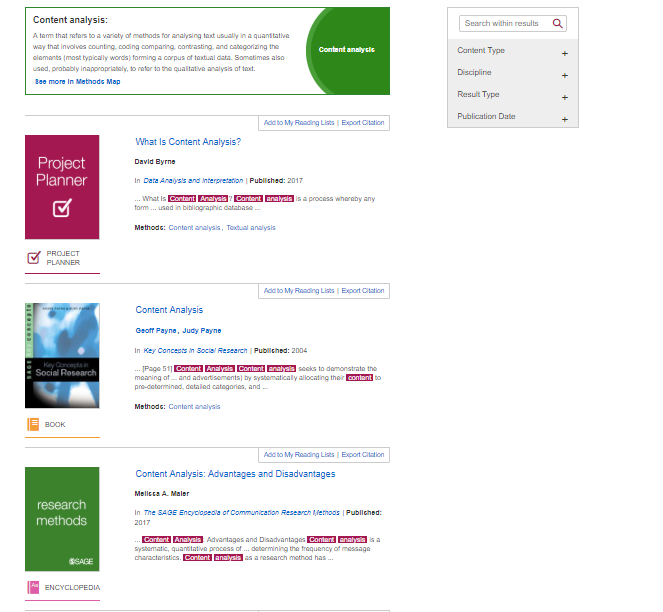This screenshot has height=612, width=663.
Task: Open green research methods cover thumbnail
Action: 62,519
